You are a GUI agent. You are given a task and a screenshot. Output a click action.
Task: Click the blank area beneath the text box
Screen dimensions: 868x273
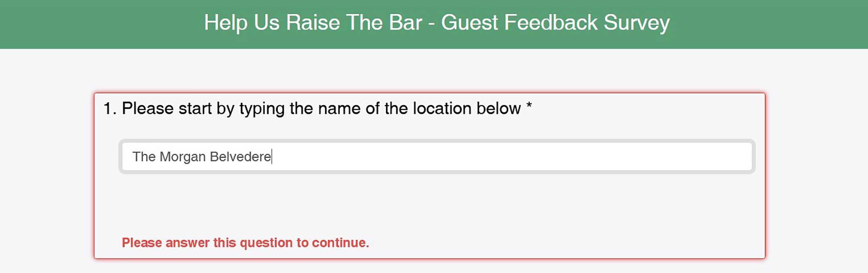[434, 204]
